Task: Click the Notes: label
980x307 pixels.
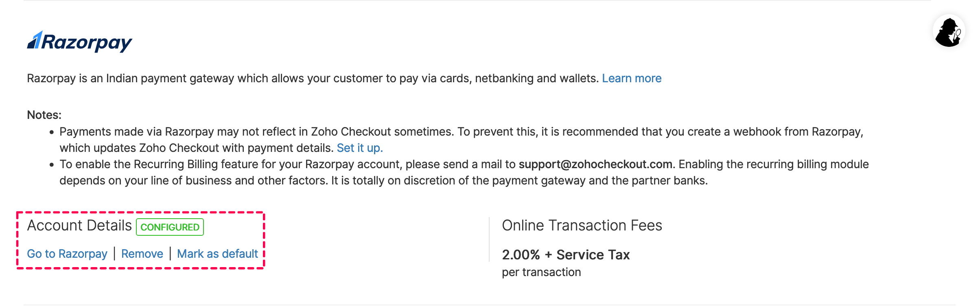Action: click(44, 115)
